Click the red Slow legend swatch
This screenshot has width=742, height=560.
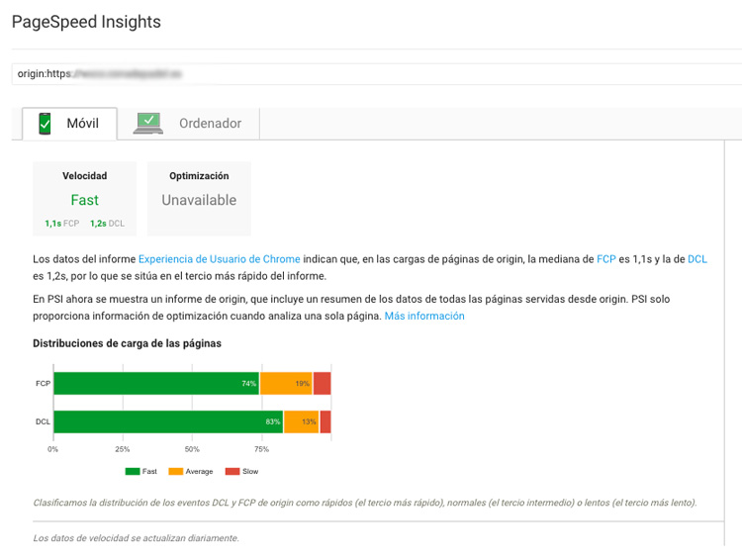(232, 472)
